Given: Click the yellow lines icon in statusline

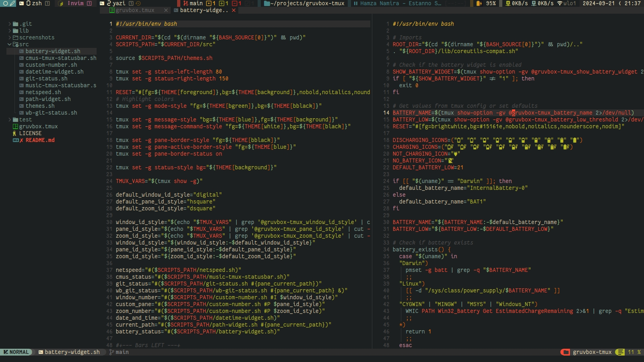Looking at the screenshot, I should coord(620,352).
